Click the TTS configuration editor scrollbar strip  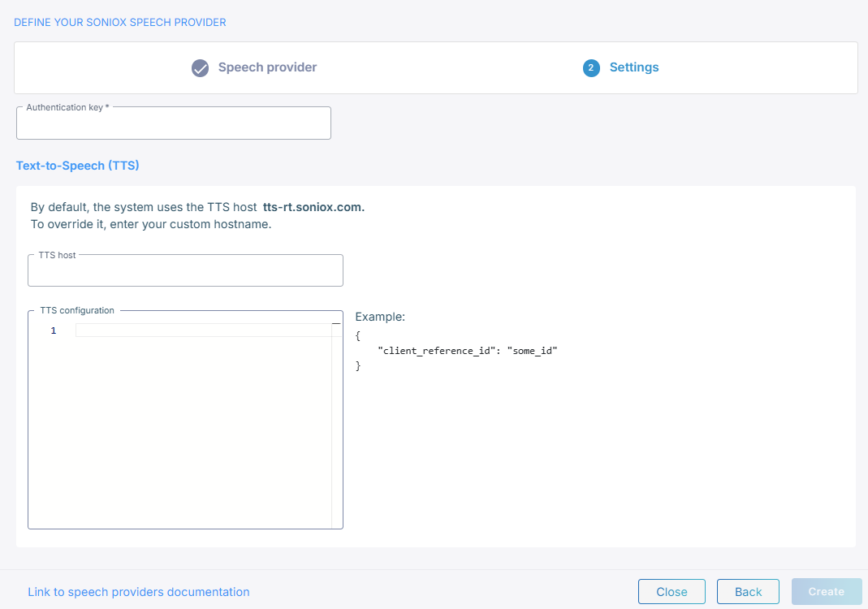tap(337, 425)
